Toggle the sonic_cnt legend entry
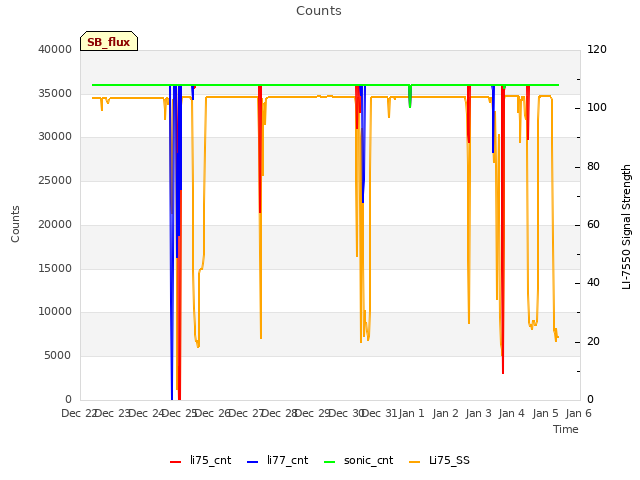The image size is (640, 480). pos(358,461)
